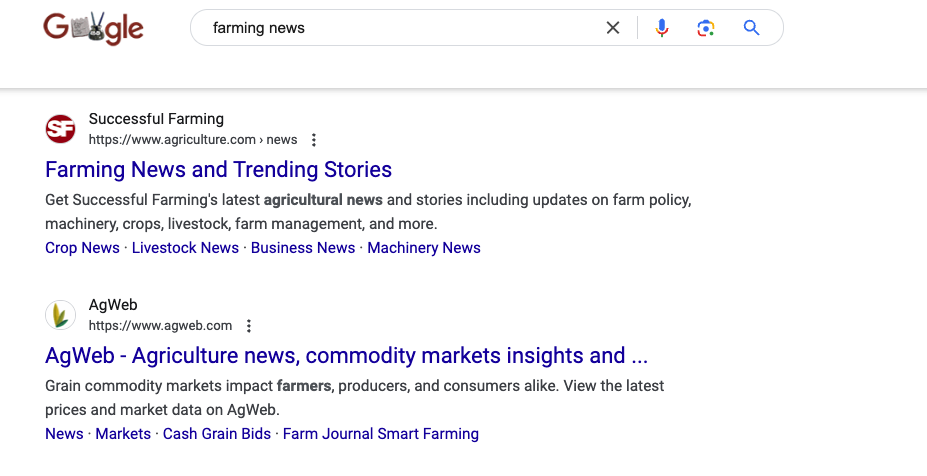The image size is (927, 476).
Task: Go to Crop News sitelink
Action: [x=82, y=248]
